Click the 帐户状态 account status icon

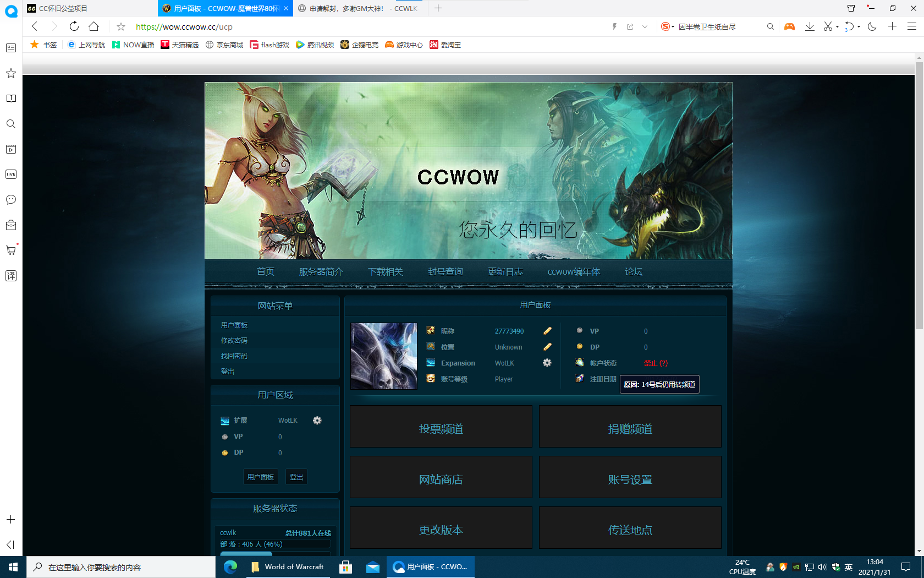579,362
